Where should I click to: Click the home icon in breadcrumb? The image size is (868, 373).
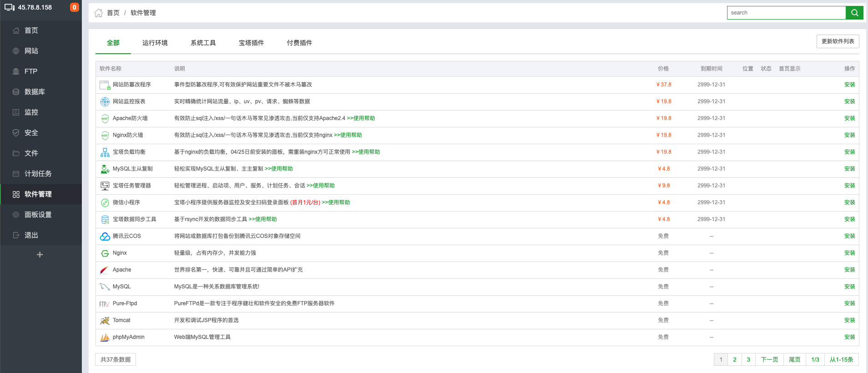98,13
